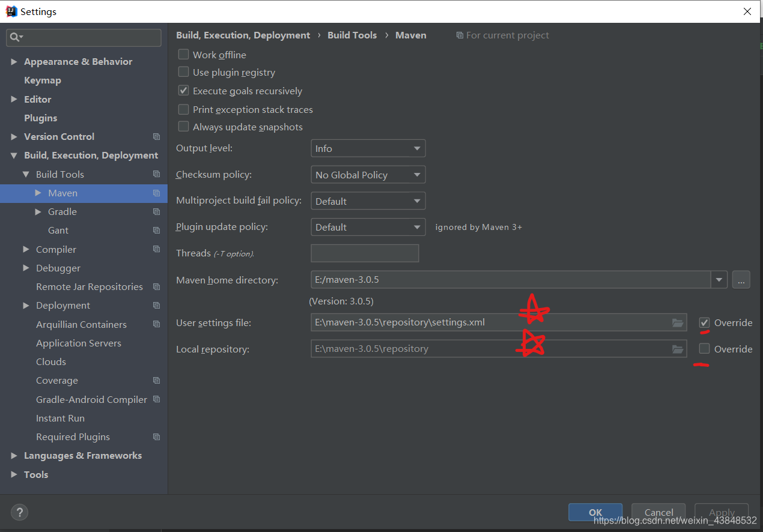Click Build Tools breadcrumb in header
This screenshot has height=532, width=763.
tap(352, 35)
